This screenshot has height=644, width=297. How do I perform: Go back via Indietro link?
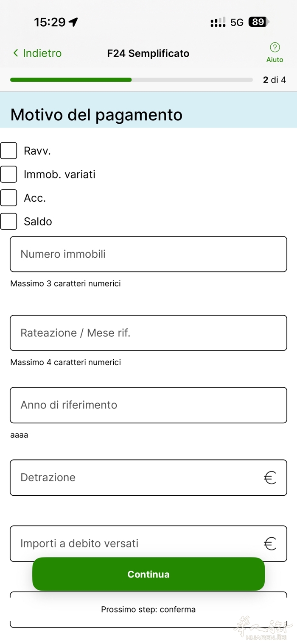42,53
